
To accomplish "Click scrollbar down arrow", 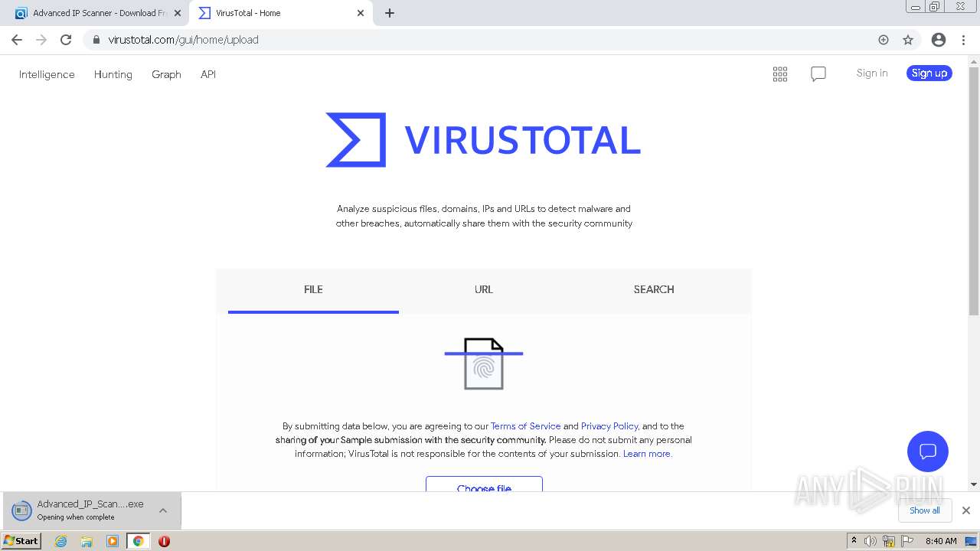I will pyautogui.click(x=974, y=484).
